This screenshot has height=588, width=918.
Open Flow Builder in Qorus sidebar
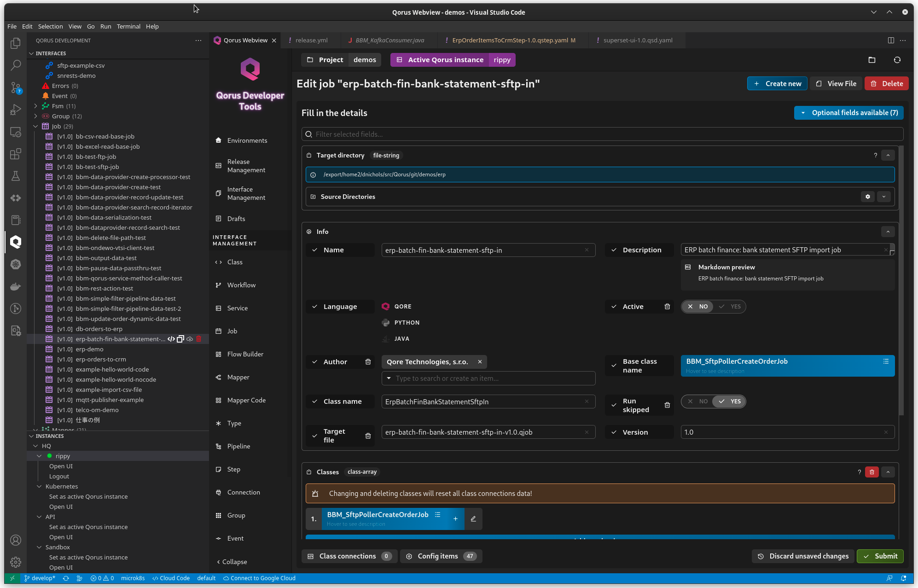pyautogui.click(x=245, y=354)
